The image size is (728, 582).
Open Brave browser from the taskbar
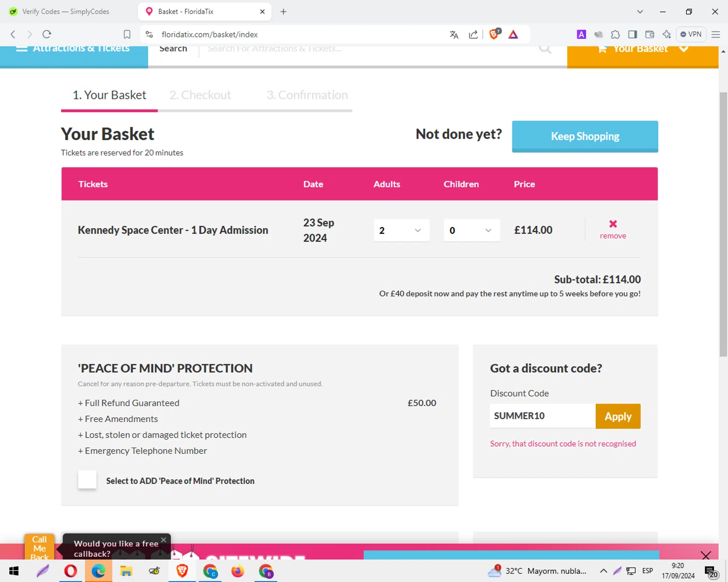point(182,571)
